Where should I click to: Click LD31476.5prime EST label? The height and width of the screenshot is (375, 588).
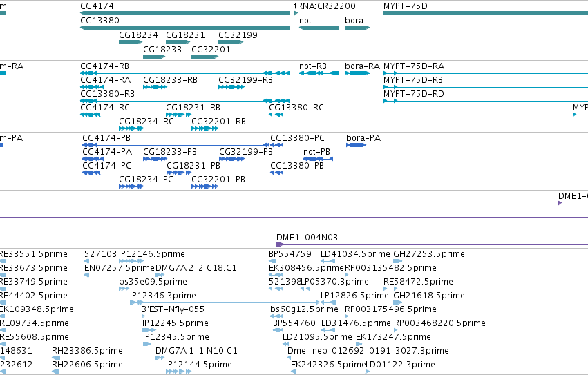coord(357,323)
